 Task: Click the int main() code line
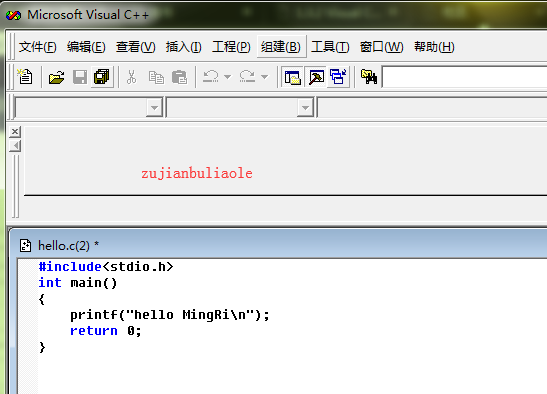[77, 283]
